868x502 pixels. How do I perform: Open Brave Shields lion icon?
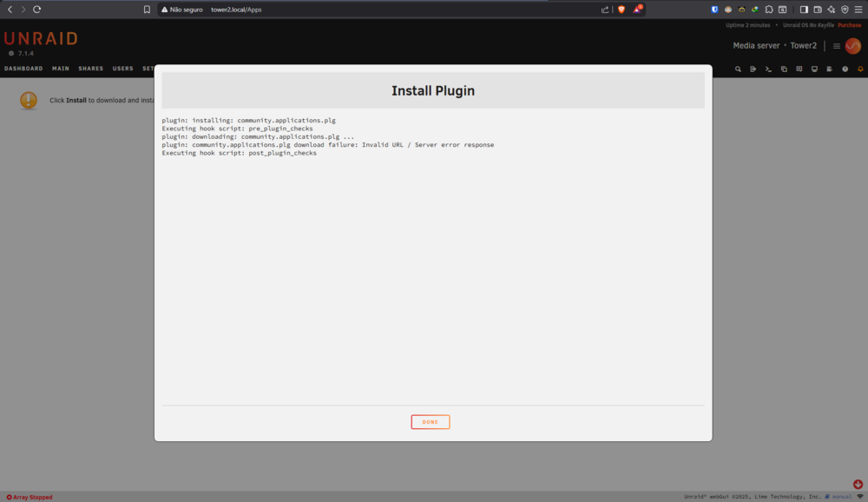coord(621,10)
